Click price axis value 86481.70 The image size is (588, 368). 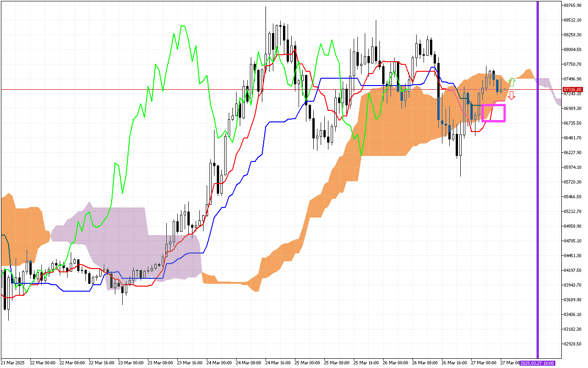point(572,138)
